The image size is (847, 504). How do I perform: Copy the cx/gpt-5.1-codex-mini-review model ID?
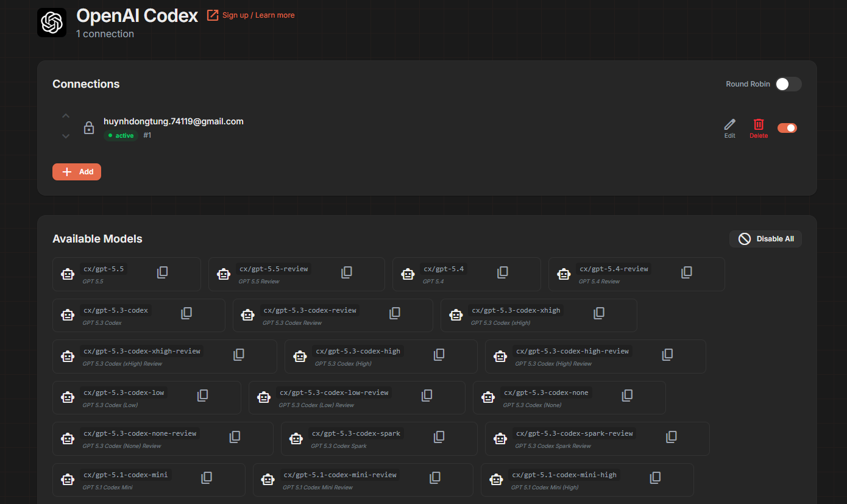[x=435, y=478]
